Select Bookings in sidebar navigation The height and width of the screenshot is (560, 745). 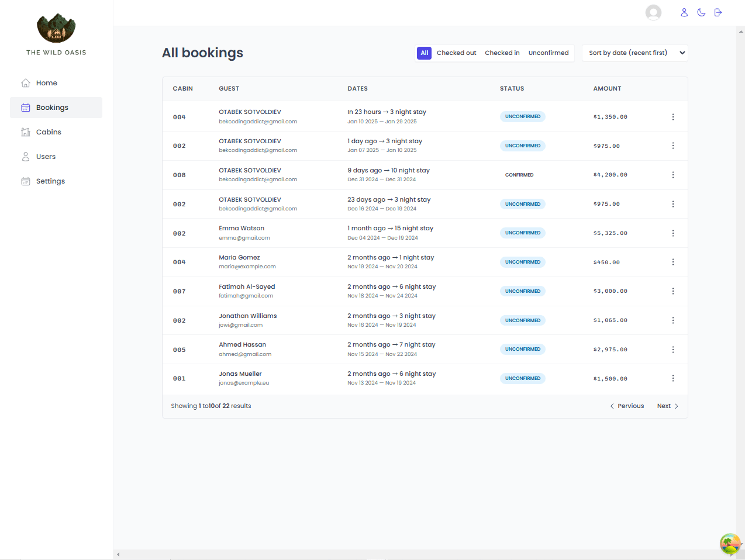(x=52, y=108)
